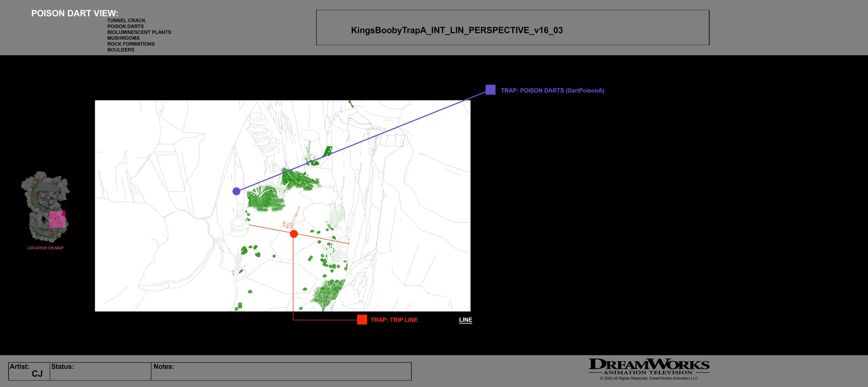The width and height of the screenshot is (868, 387).
Task: Toggle visibility of the TRAP: TRIP LINE label
Action: point(394,320)
